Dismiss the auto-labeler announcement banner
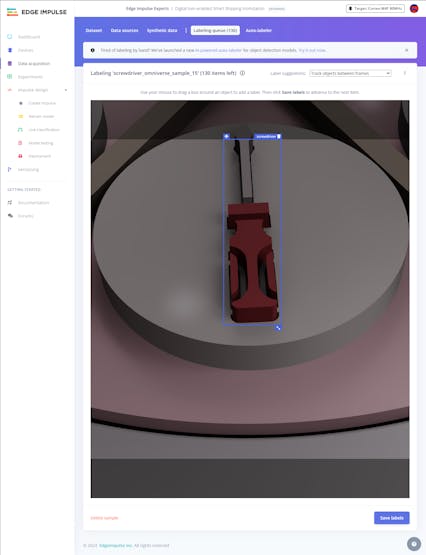 click(407, 50)
